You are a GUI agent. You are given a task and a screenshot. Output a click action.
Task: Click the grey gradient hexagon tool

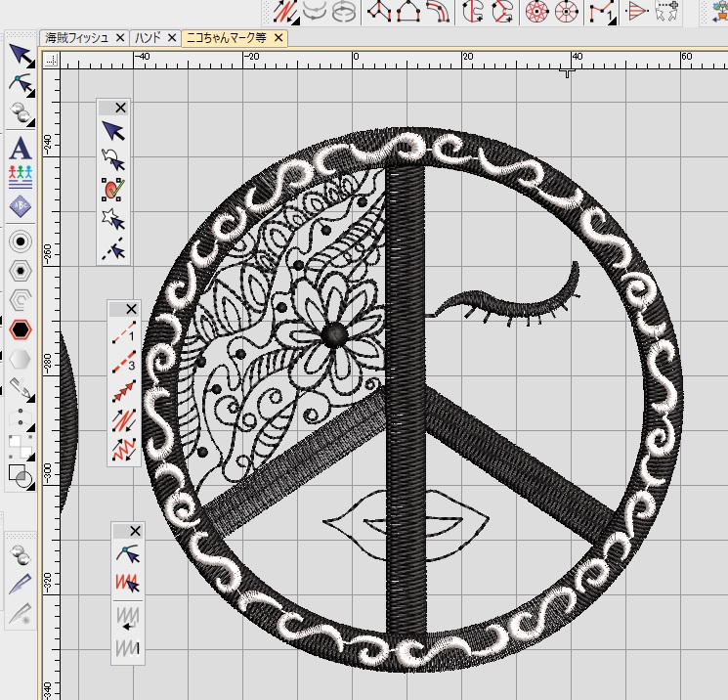tap(20, 359)
